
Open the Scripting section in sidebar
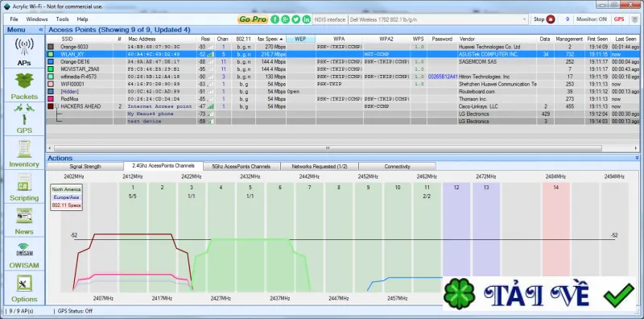(x=24, y=187)
